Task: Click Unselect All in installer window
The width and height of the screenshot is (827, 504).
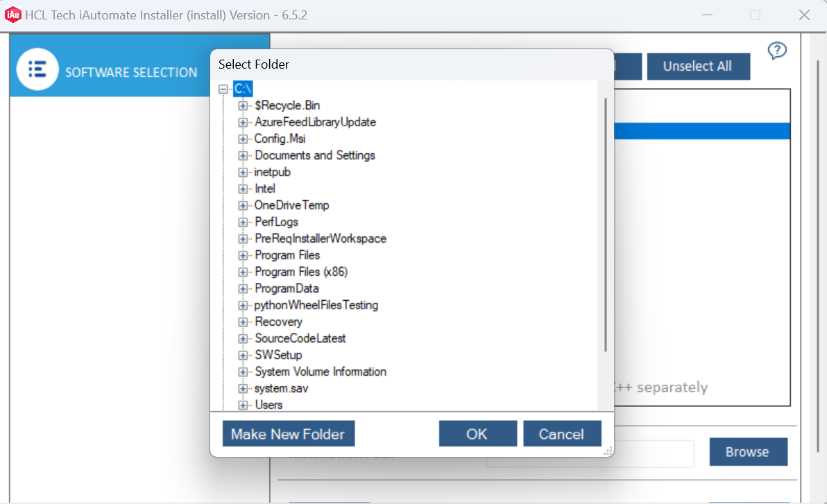Action: 699,67
